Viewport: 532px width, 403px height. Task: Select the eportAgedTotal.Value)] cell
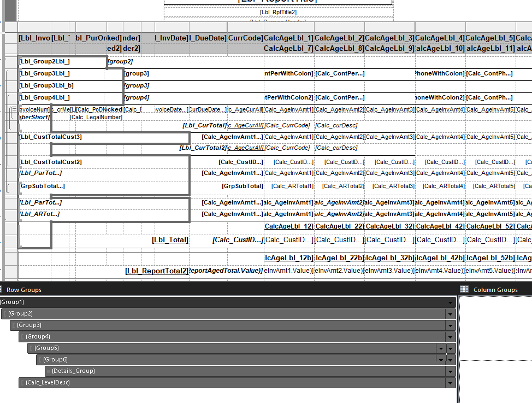226,271
